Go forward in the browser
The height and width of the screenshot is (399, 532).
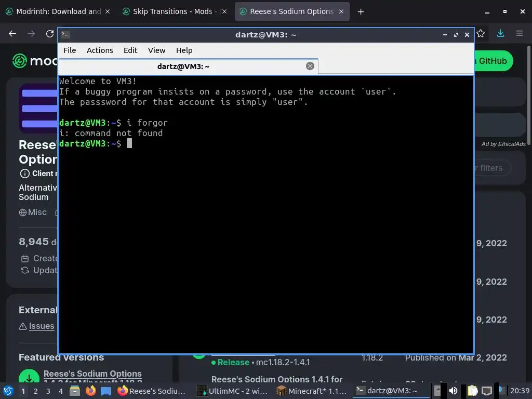tap(31, 34)
